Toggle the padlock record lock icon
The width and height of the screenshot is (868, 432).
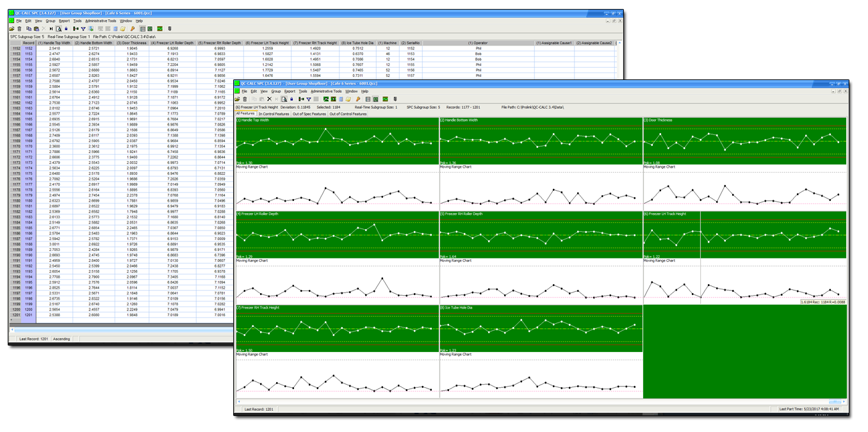(65, 28)
